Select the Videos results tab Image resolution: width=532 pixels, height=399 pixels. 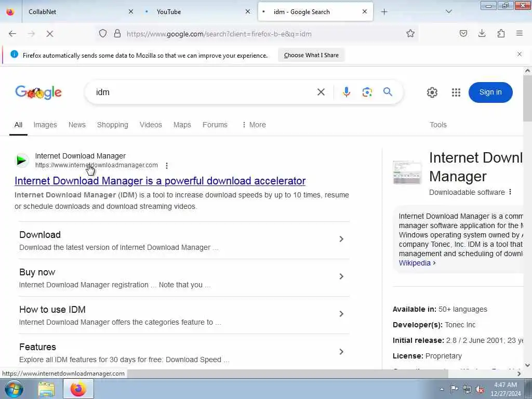(x=151, y=125)
